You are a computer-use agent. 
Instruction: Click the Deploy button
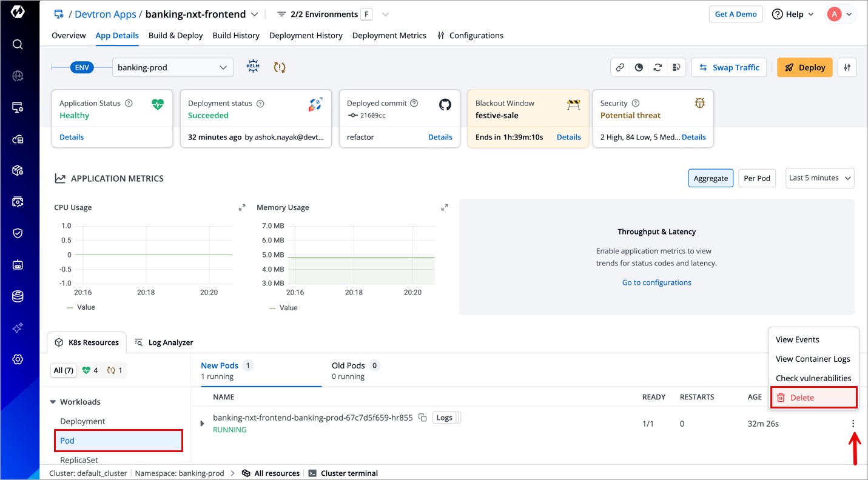[805, 68]
